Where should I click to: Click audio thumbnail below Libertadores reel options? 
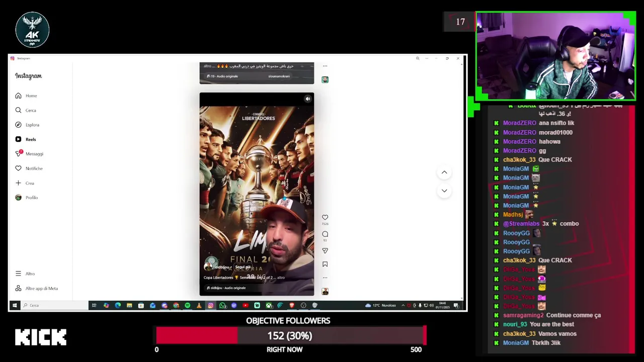click(x=325, y=292)
